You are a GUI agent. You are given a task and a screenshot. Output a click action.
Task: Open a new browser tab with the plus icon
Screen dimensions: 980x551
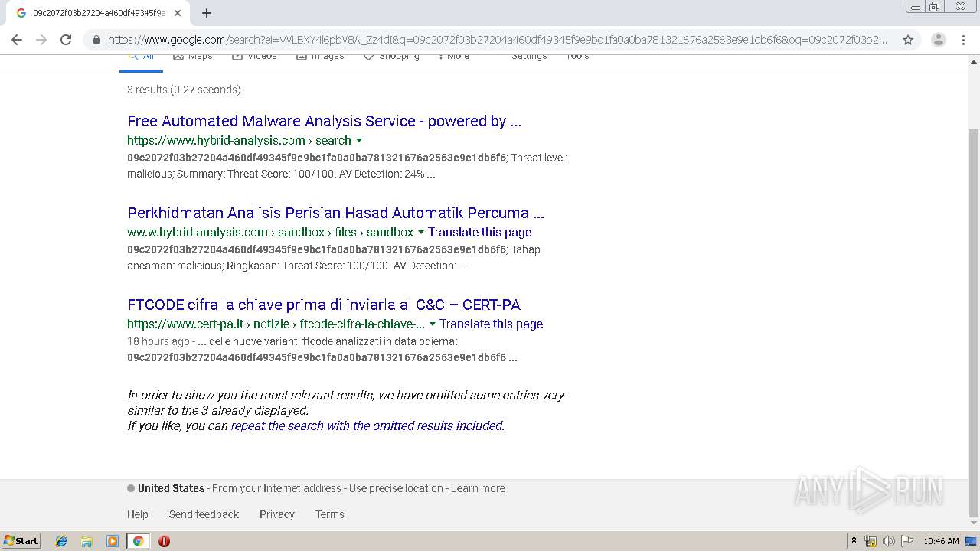tap(207, 13)
